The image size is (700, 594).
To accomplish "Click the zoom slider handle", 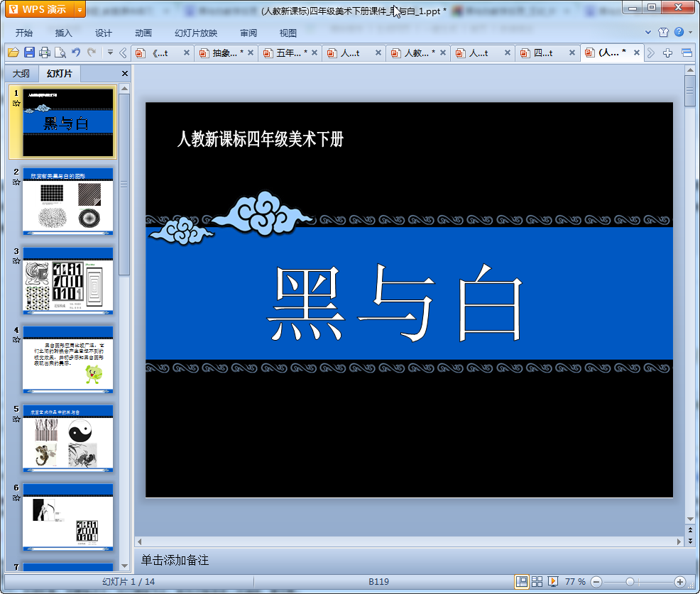I will coord(630,581).
